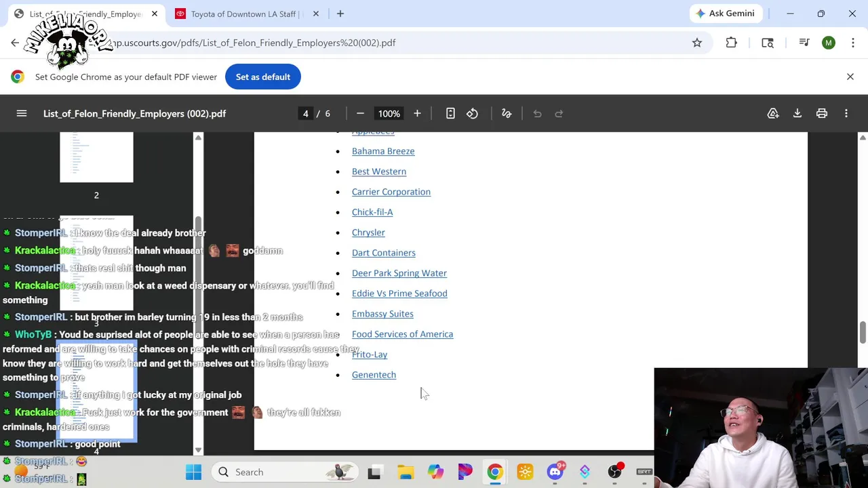Open OBS Studio from the taskbar
The image size is (868, 488).
point(615,472)
